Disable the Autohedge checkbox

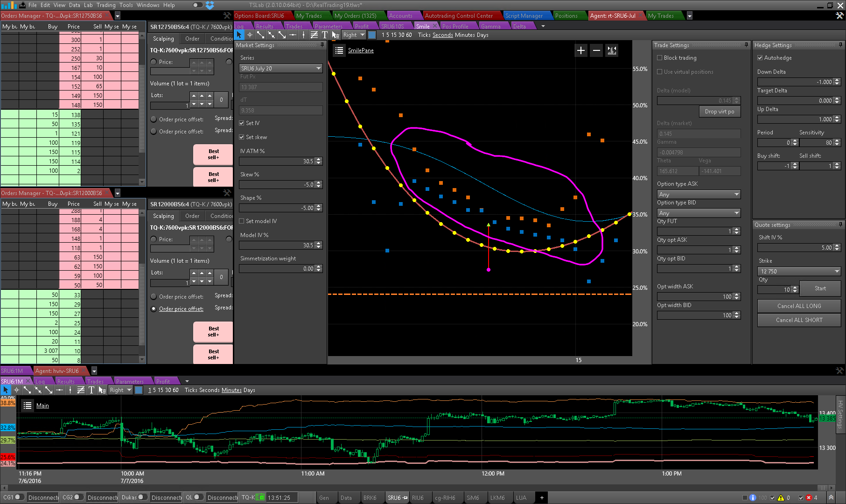[x=760, y=58]
